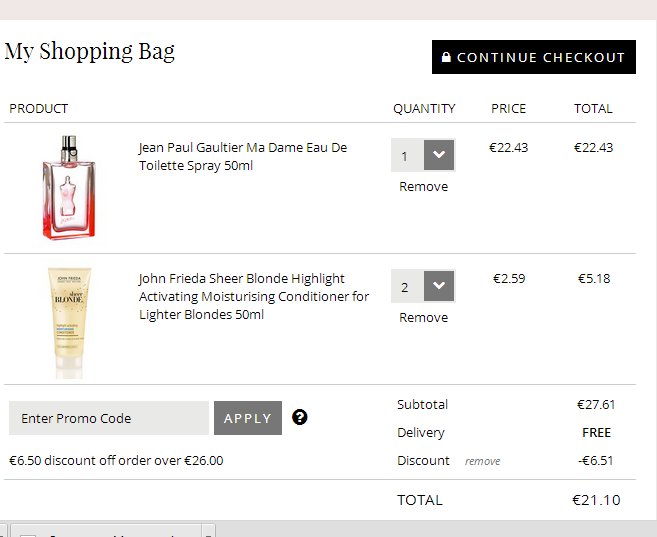Image resolution: width=657 pixels, height=537 pixels.
Task: Remove John Frieda conditioner from the bag
Action: (x=423, y=318)
